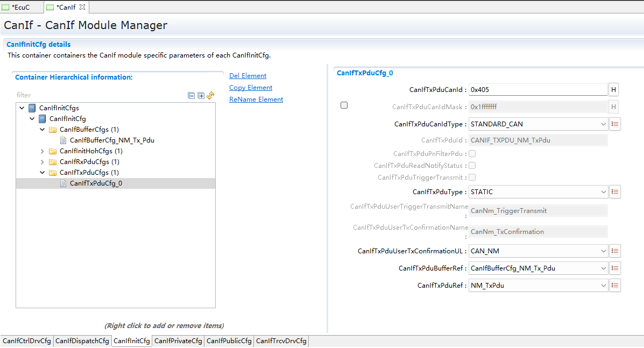Viewport: 644px width, 348px height.
Task: Click the expand-all icon above the container tree
Action: tap(201, 95)
